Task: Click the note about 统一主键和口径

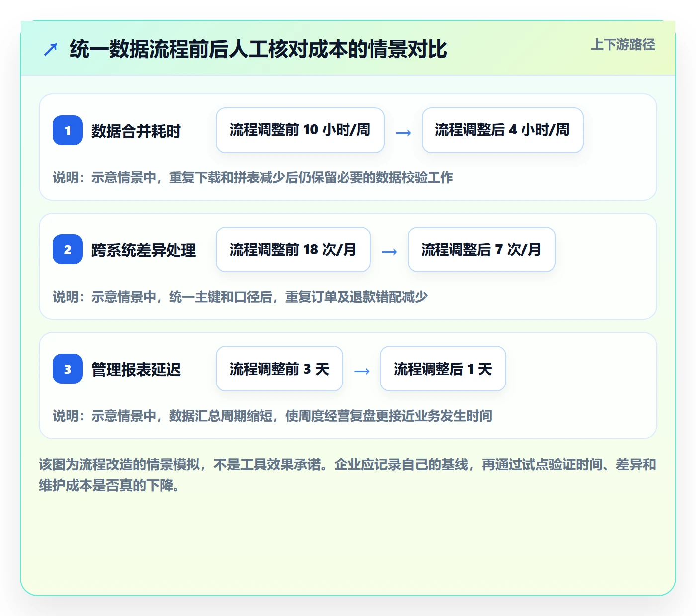Action: [x=240, y=297]
